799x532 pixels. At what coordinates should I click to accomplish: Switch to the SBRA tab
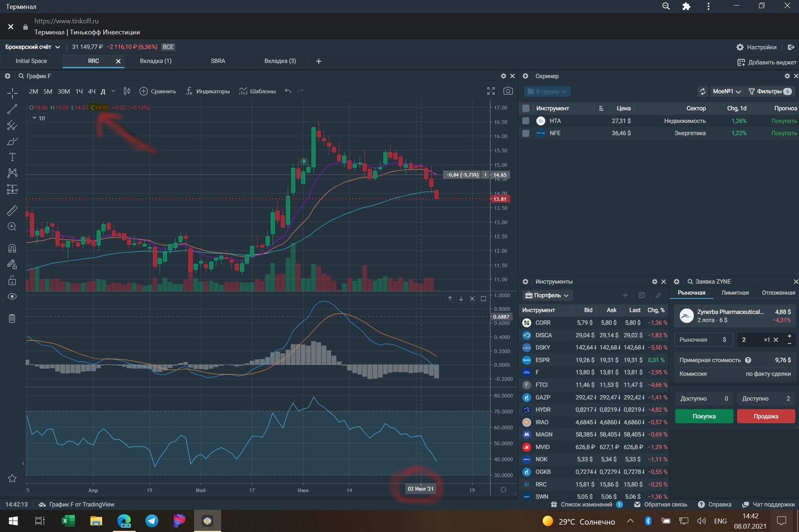pyautogui.click(x=218, y=61)
